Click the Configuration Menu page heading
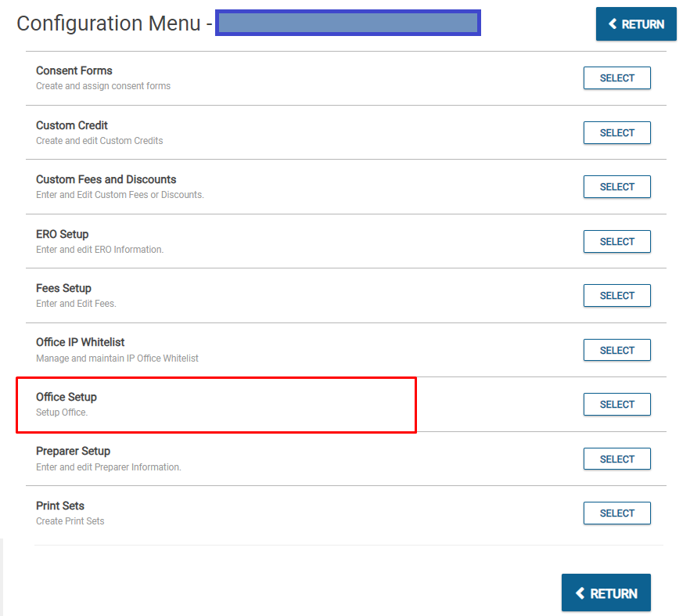 point(109,23)
